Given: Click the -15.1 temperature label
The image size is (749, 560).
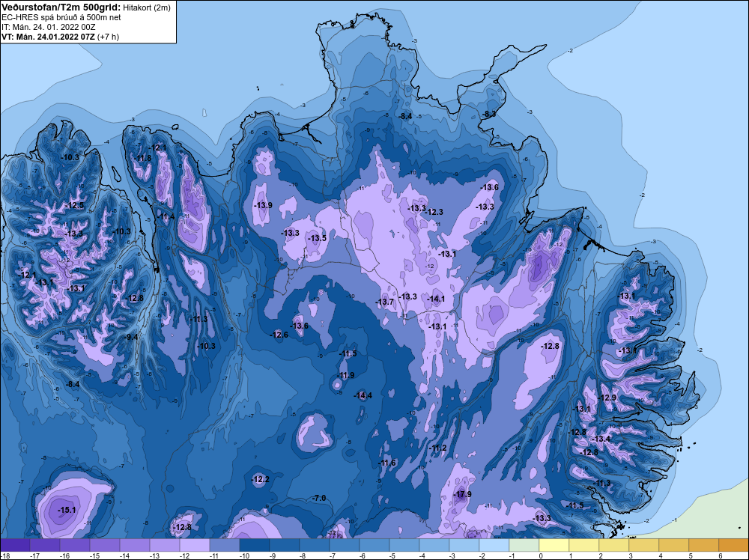Looking at the screenshot, I should click(x=67, y=510).
